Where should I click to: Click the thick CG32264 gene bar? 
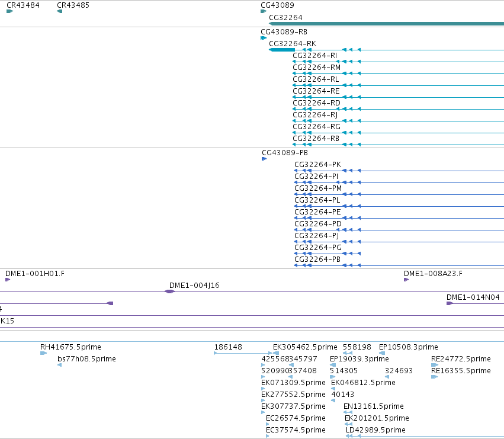386,24
